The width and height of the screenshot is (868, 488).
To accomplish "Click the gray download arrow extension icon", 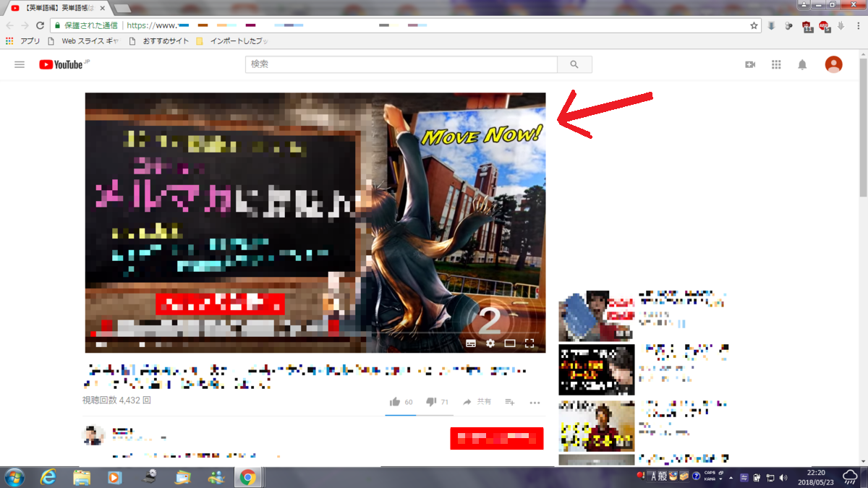I will tap(841, 26).
